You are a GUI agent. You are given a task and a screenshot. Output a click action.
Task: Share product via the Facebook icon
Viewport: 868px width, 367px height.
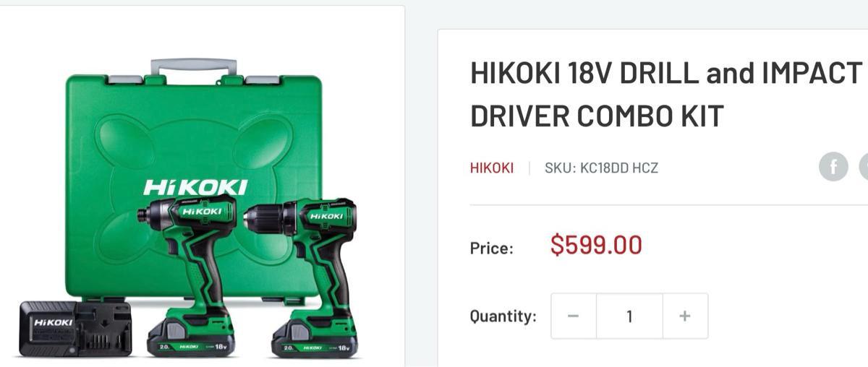(x=833, y=167)
